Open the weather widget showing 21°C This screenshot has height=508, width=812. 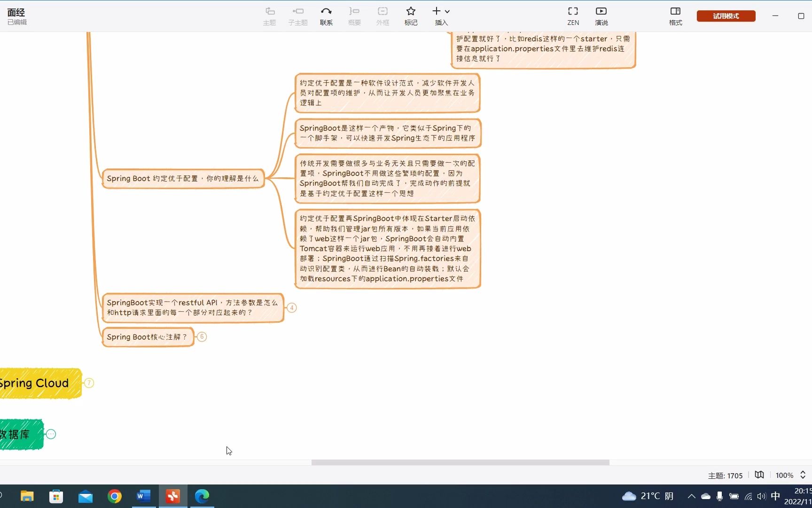(x=648, y=496)
